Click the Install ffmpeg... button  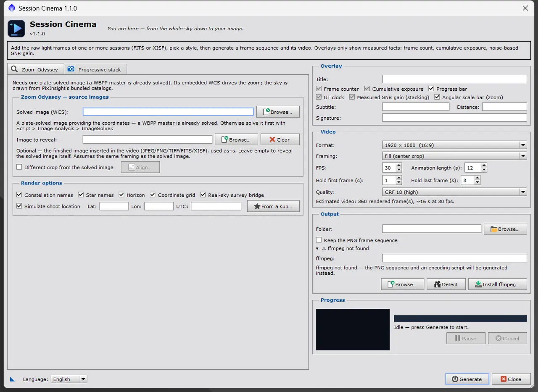[497, 284]
